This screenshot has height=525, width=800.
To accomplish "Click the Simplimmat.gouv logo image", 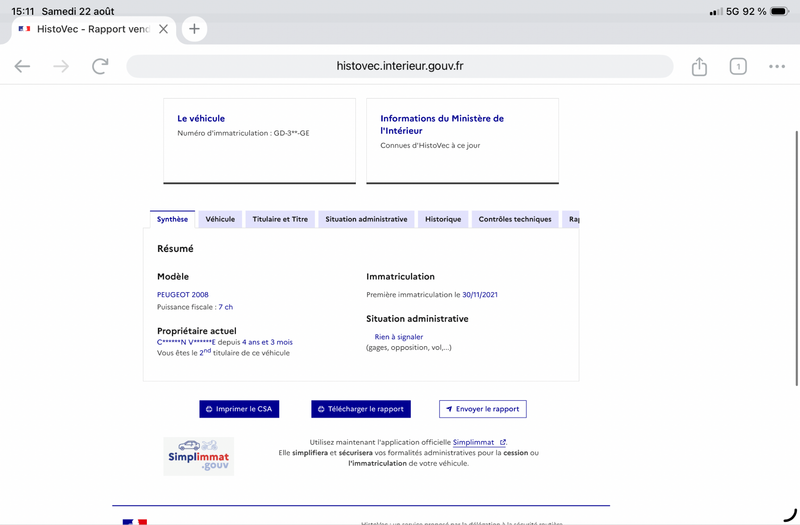I will pyautogui.click(x=198, y=456).
